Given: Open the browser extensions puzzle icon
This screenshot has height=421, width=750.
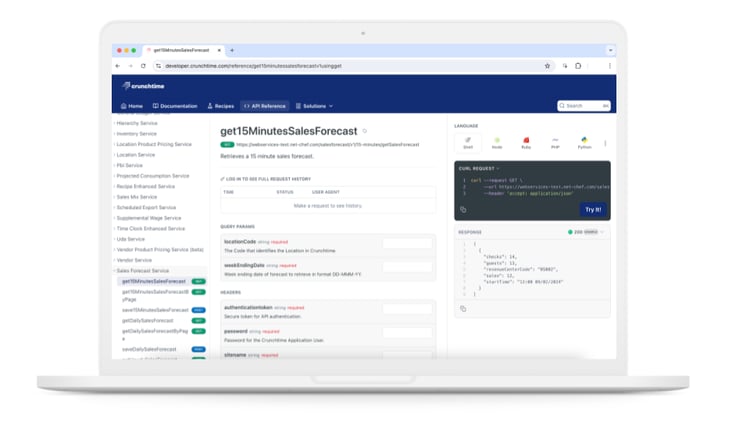Looking at the screenshot, I should point(578,66).
